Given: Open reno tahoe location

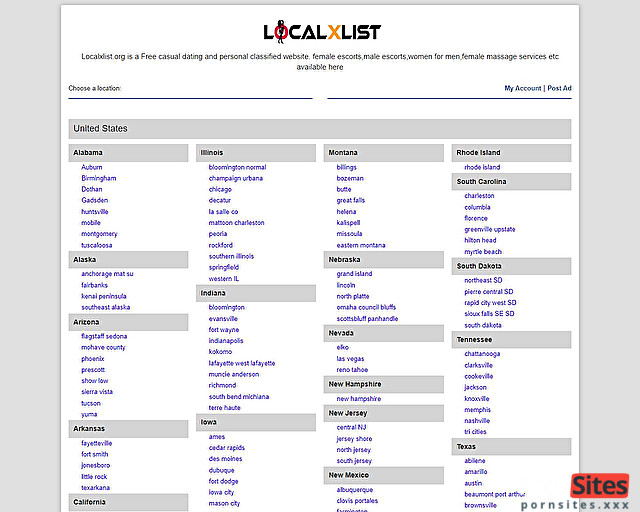Looking at the screenshot, I should [352, 370].
